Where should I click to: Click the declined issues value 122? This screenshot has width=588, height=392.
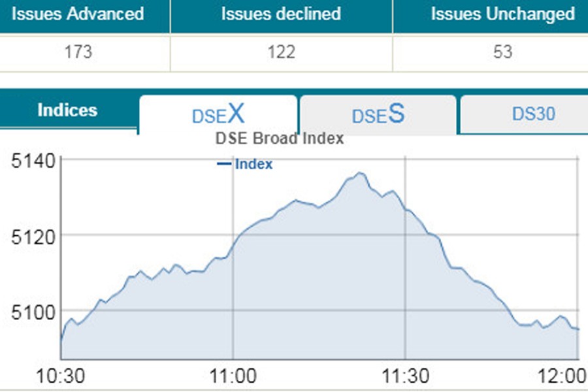[x=281, y=52]
